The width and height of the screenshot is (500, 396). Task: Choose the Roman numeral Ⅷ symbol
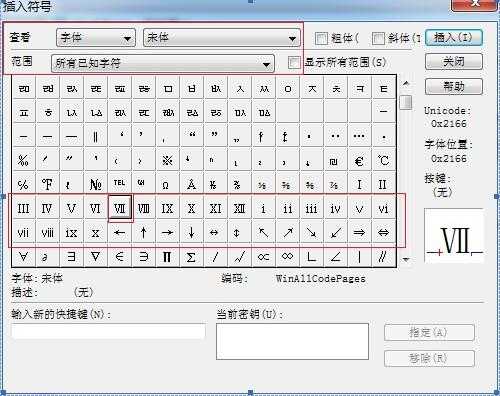(144, 209)
